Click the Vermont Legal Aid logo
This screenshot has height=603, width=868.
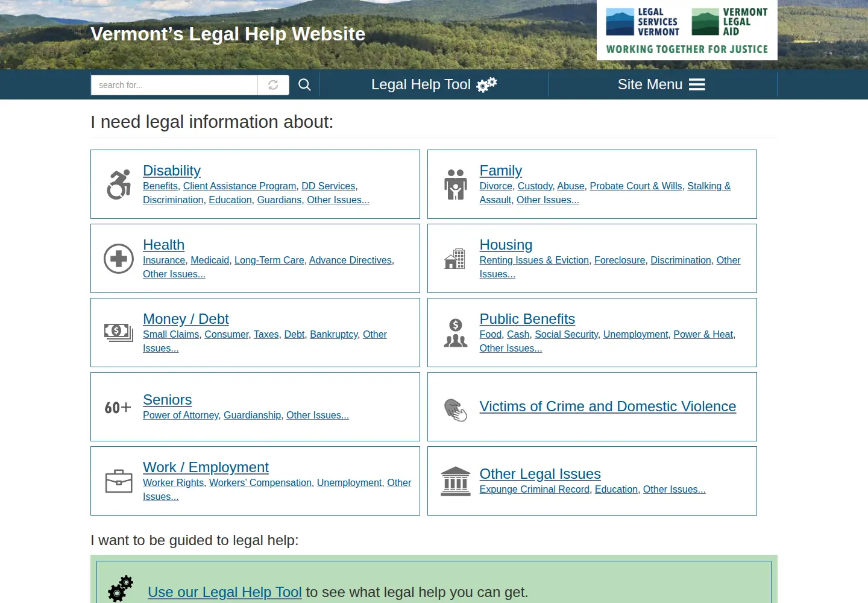tap(729, 22)
